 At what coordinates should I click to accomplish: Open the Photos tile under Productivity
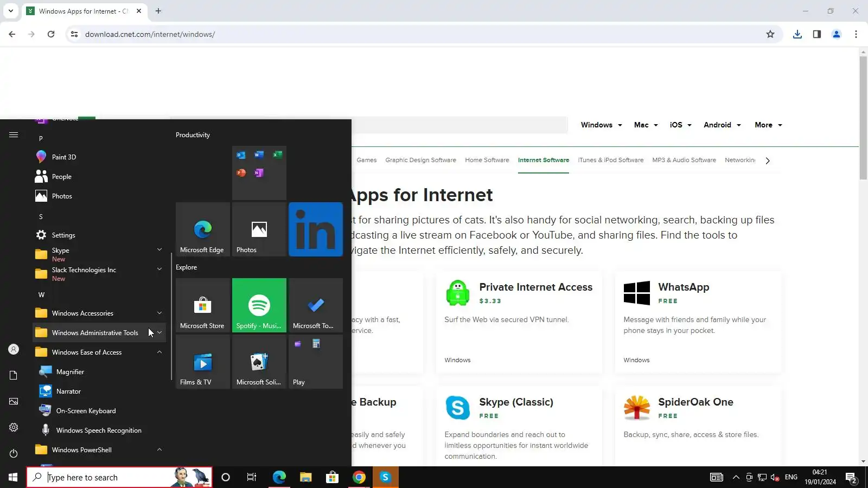[x=259, y=229]
